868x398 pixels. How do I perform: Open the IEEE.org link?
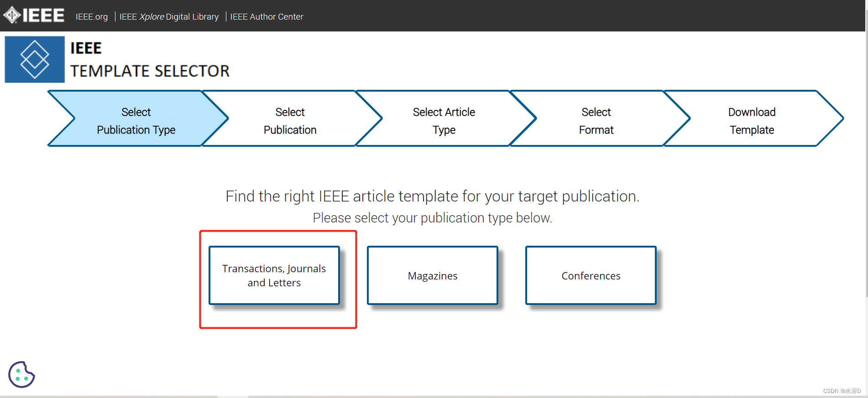click(x=92, y=17)
